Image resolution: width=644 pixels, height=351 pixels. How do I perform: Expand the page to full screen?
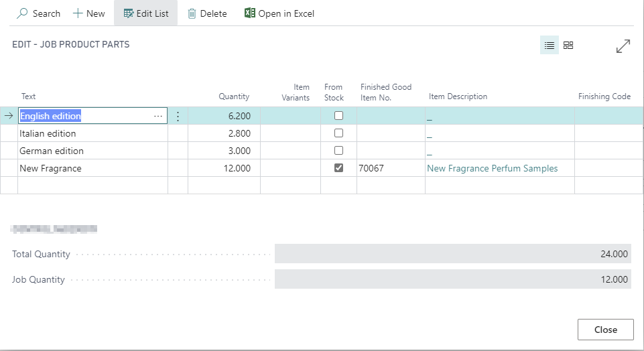pos(623,46)
